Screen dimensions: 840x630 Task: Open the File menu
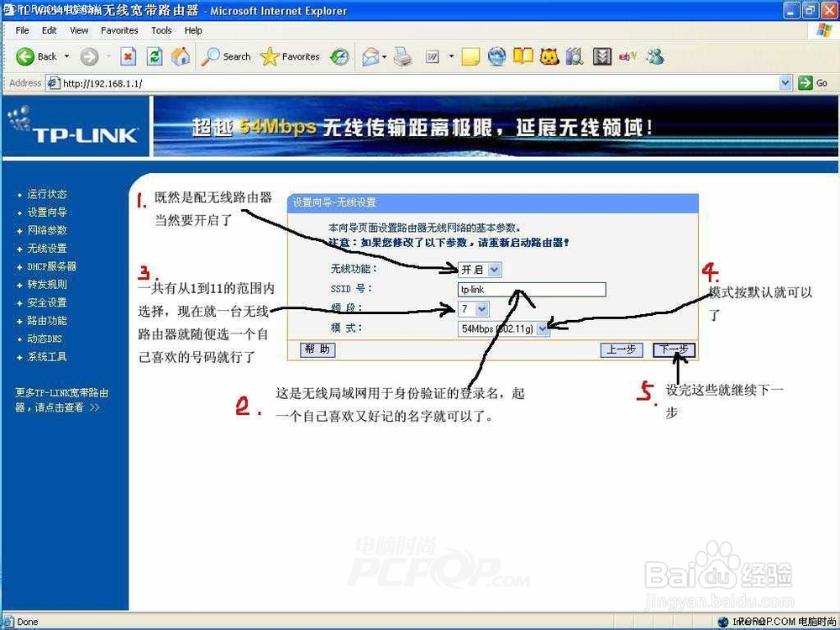pyautogui.click(x=23, y=30)
